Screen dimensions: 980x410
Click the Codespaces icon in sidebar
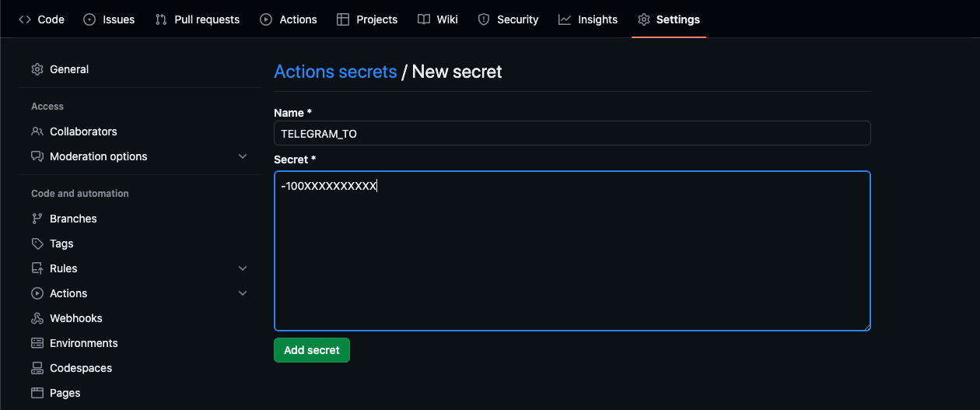tap(37, 368)
